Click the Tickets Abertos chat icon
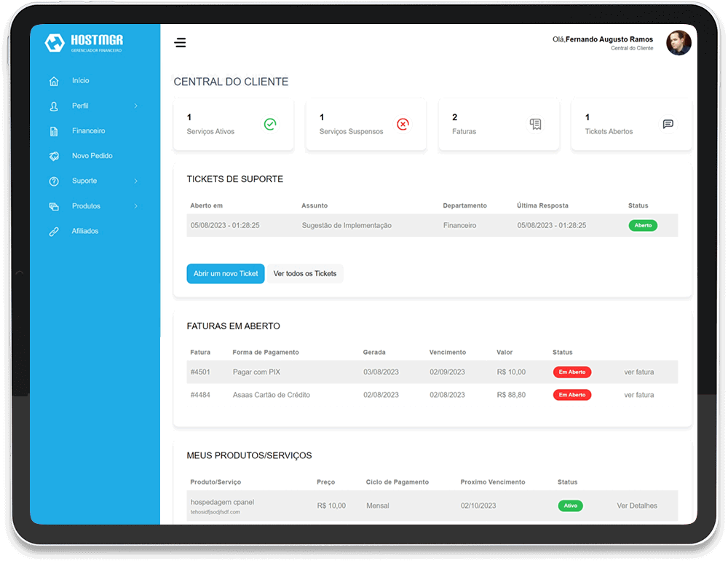The image size is (728, 561). coord(668,125)
